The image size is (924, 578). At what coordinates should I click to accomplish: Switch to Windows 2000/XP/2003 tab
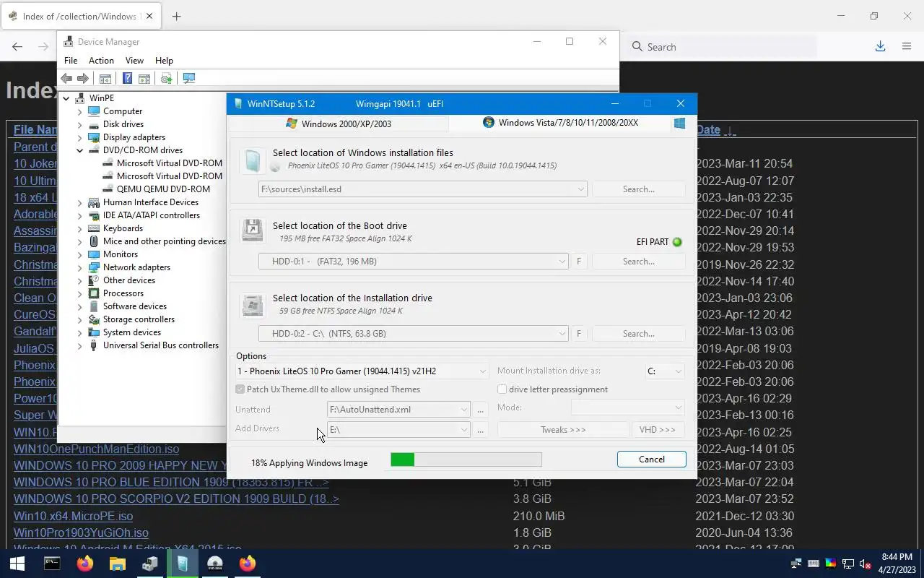click(339, 124)
